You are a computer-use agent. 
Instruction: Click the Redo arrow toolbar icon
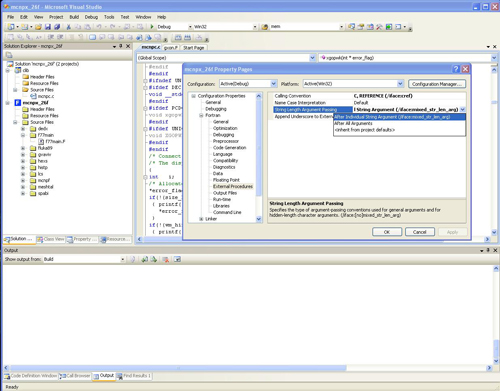click(x=113, y=27)
